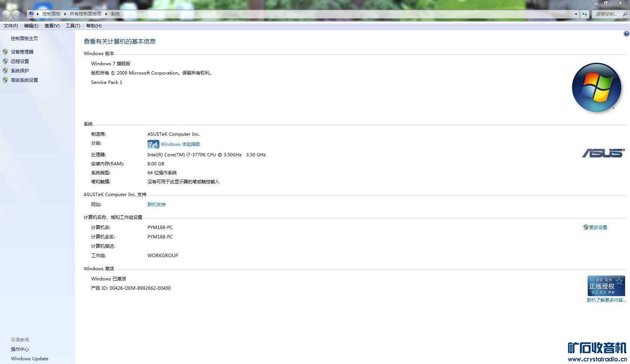
Task: Click the 64 位操作系统 system type value
Action: point(162,173)
